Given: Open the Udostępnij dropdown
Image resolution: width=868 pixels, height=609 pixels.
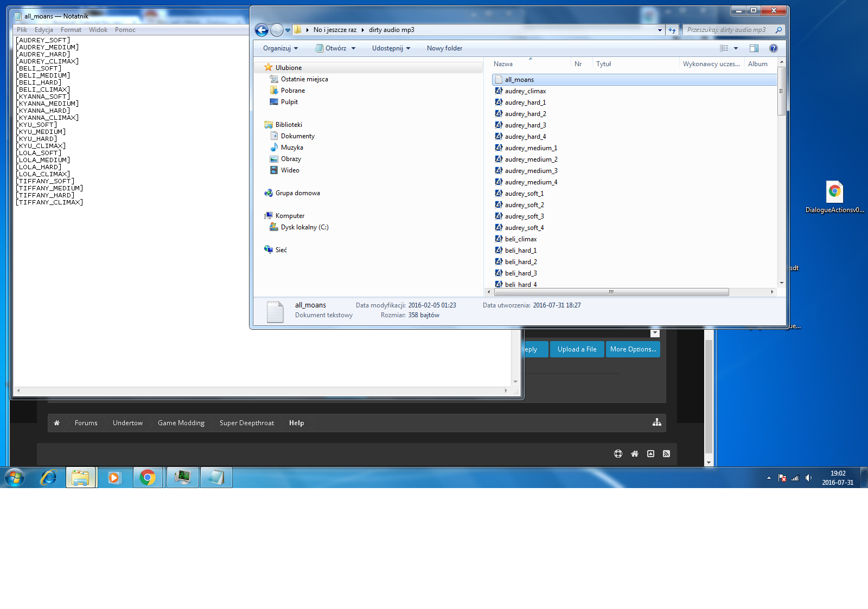Looking at the screenshot, I should tap(391, 48).
